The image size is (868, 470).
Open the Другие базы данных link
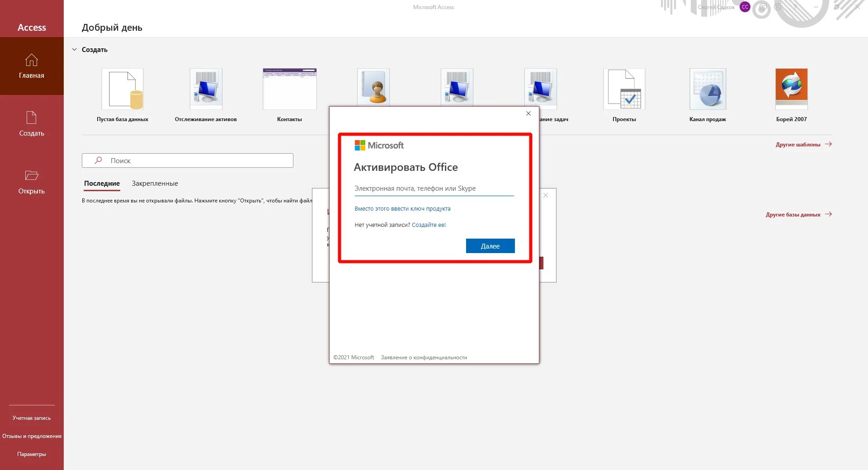(798, 215)
